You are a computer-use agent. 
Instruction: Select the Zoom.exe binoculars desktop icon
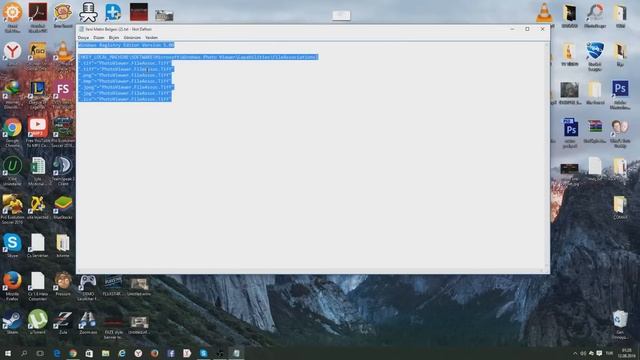pyautogui.click(x=88, y=322)
